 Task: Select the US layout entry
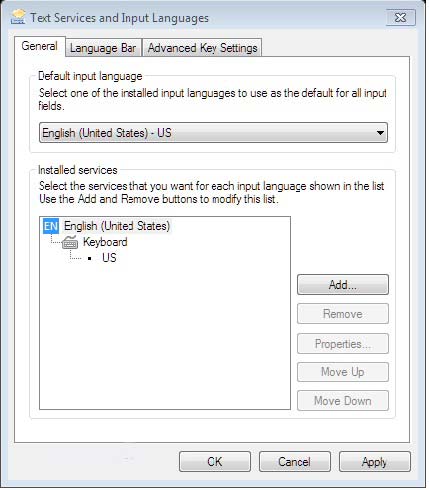click(x=109, y=258)
